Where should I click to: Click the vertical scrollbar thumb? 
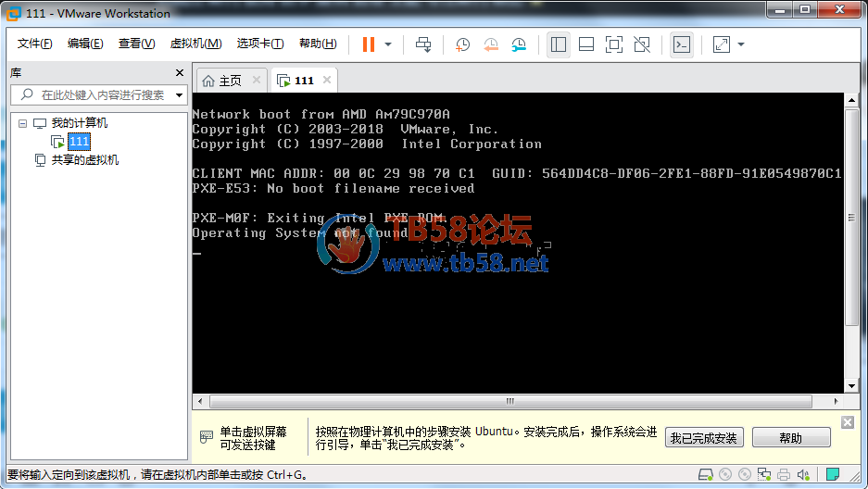point(851,218)
